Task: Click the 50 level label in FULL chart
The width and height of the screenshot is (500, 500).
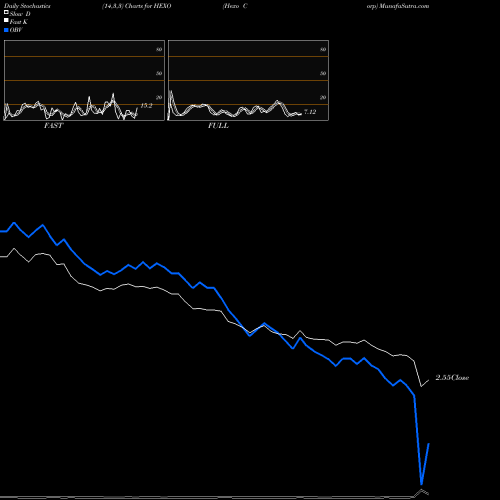Action: click(x=323, y=73)
